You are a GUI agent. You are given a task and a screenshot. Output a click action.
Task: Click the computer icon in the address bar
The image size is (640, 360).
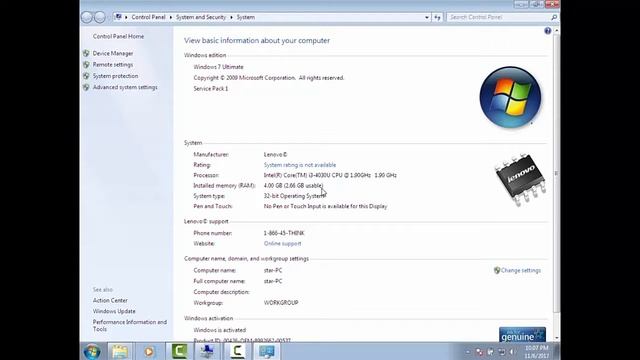[x=118, y=17]
